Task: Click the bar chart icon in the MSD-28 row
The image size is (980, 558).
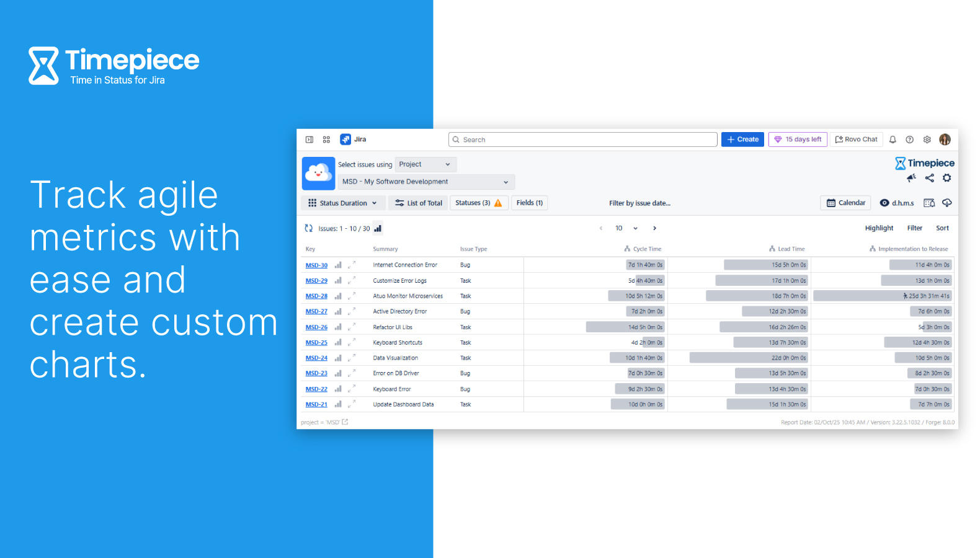Action: click(x=338, y=296)
